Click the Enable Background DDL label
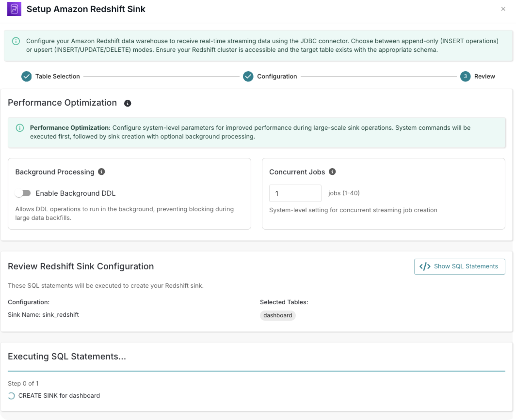 tap(76, 193)
